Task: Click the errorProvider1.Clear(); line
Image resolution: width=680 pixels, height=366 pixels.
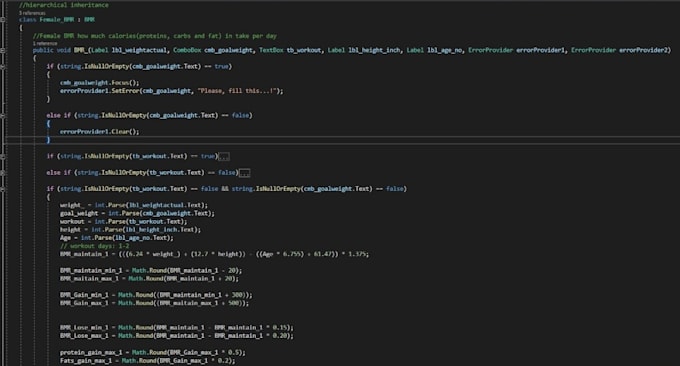Action: click(100, 132)
